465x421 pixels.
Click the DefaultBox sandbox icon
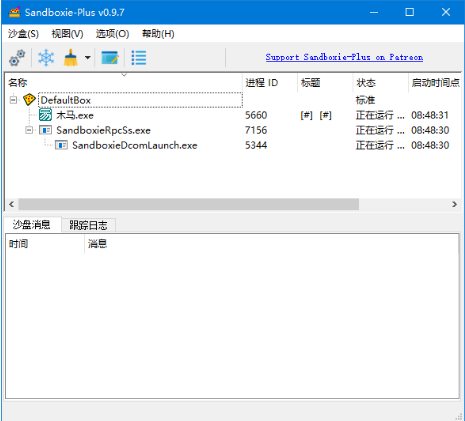click(x=29, y=100)
